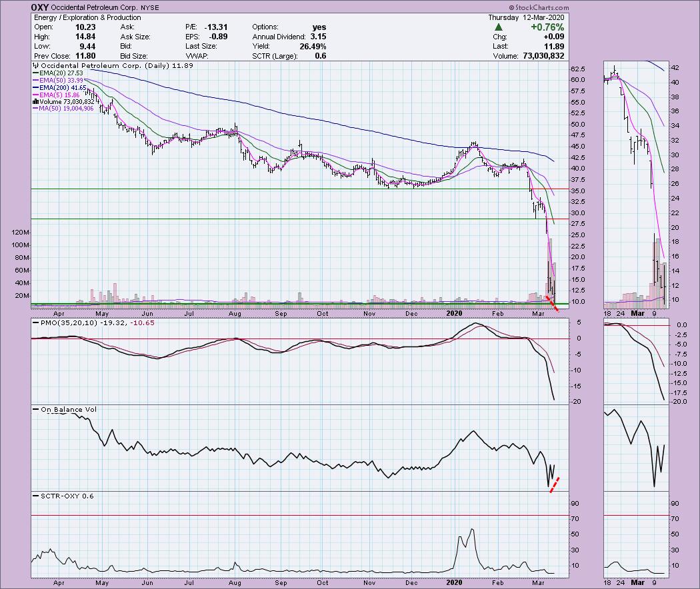
Task: Click the price bars icon before Occidental (Daily)
Action: tap(37, 65)
